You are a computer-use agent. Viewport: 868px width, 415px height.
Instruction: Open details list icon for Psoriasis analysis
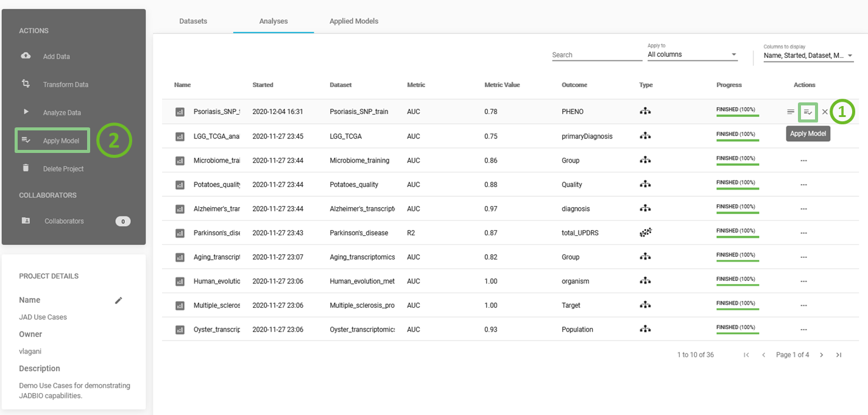coord(791,112)
